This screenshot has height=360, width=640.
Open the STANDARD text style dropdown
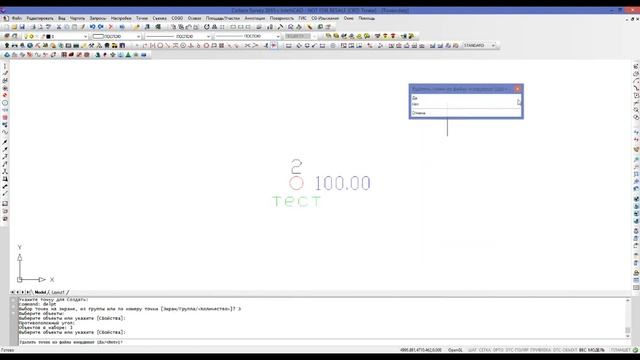(493, 46)
